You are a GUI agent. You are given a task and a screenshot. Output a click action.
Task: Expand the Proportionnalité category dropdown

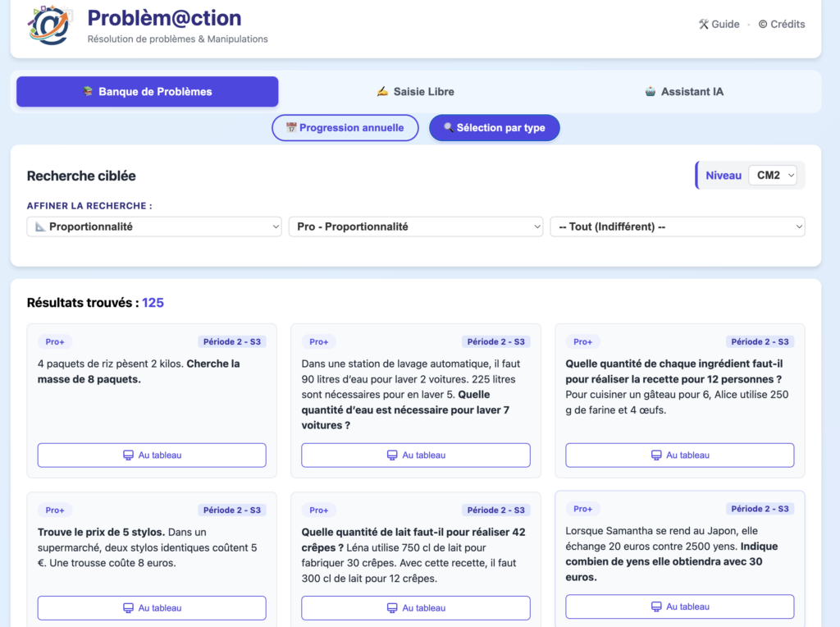click(x=154, y=227)
